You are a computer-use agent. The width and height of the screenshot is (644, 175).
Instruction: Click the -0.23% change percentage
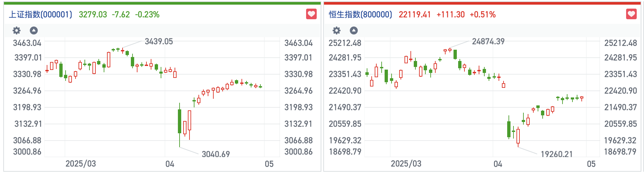[x=147, y=15]
